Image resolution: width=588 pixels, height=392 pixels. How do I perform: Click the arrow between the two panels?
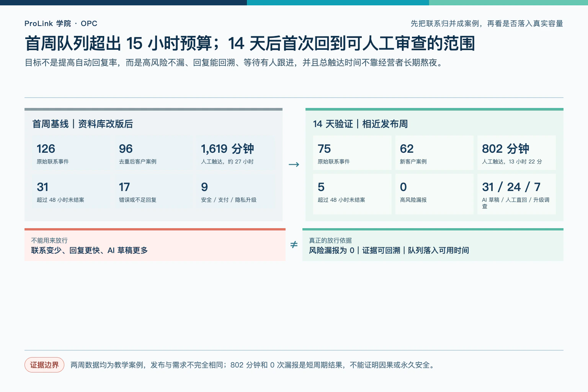pos(294,164)
